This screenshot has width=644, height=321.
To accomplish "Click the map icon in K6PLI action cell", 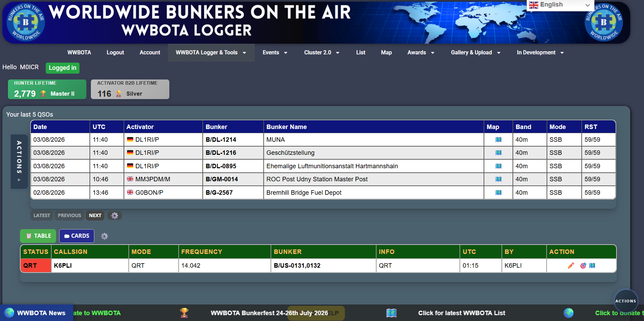I will click(592, 266).
